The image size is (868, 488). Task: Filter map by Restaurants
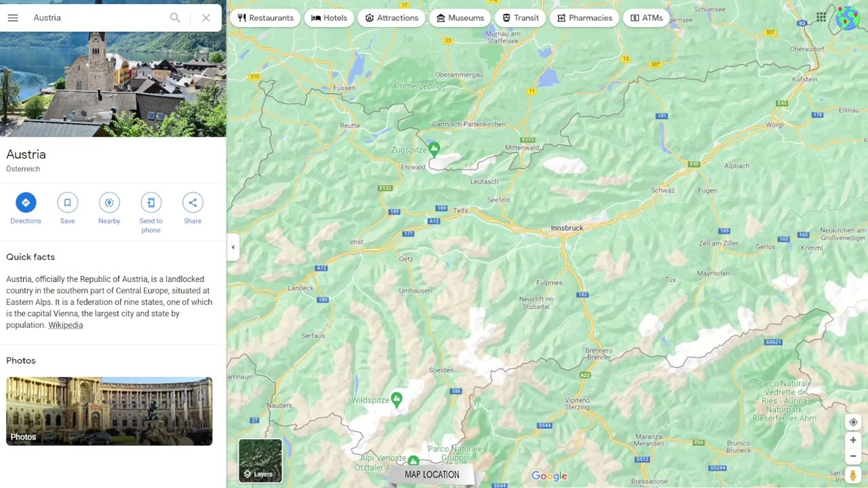[x=265, y=18]
